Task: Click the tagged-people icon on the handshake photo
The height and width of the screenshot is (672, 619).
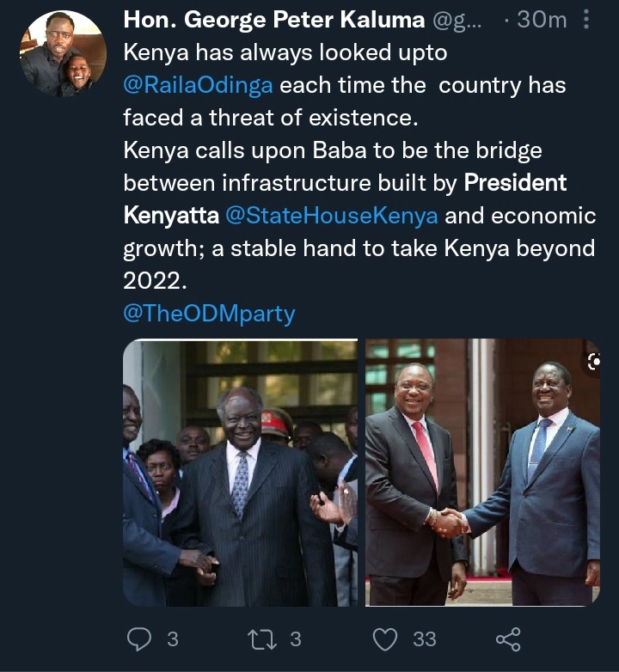Action: 593,362
